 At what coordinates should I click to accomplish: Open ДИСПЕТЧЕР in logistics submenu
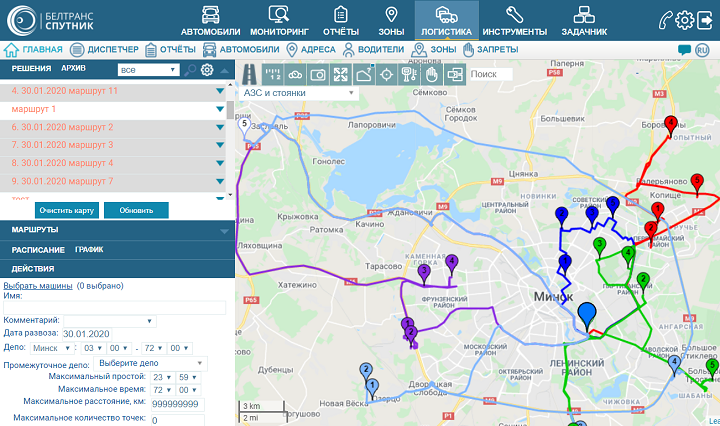104,50
